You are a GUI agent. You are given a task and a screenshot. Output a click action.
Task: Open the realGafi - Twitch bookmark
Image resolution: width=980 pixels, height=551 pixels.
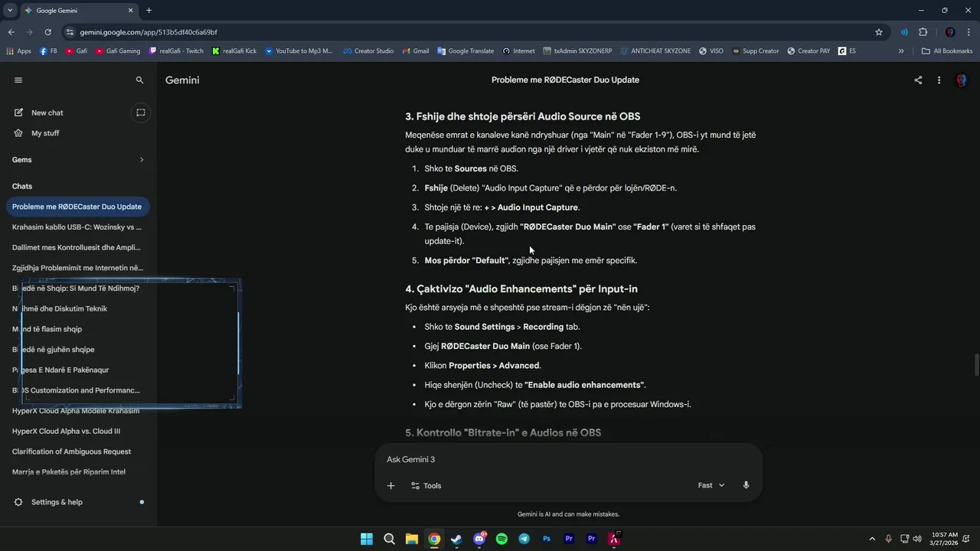click(176, 51)
